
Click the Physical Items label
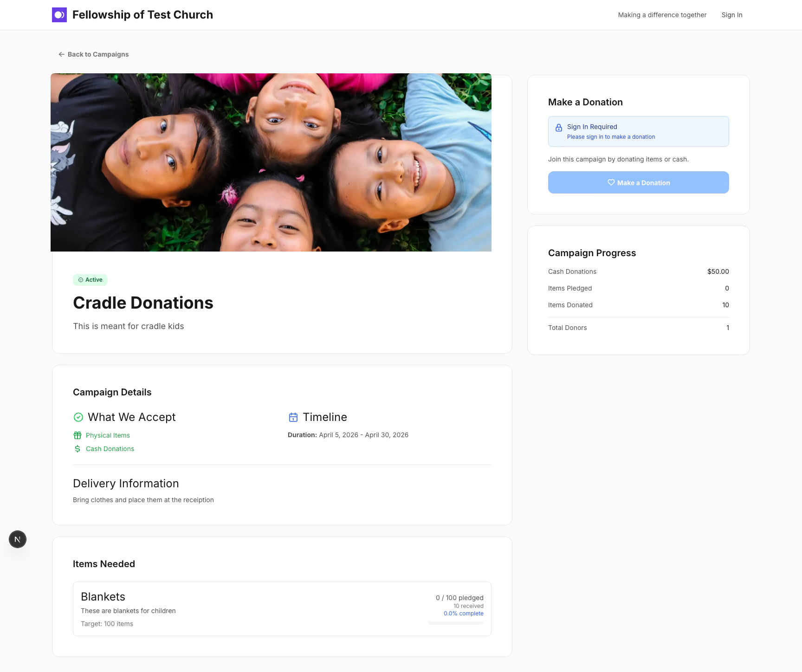[108, 435]
